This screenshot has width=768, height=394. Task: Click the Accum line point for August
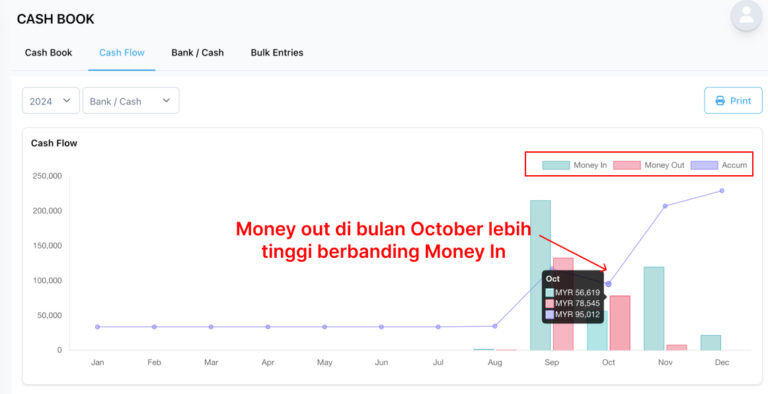click(x=495, y=326)
